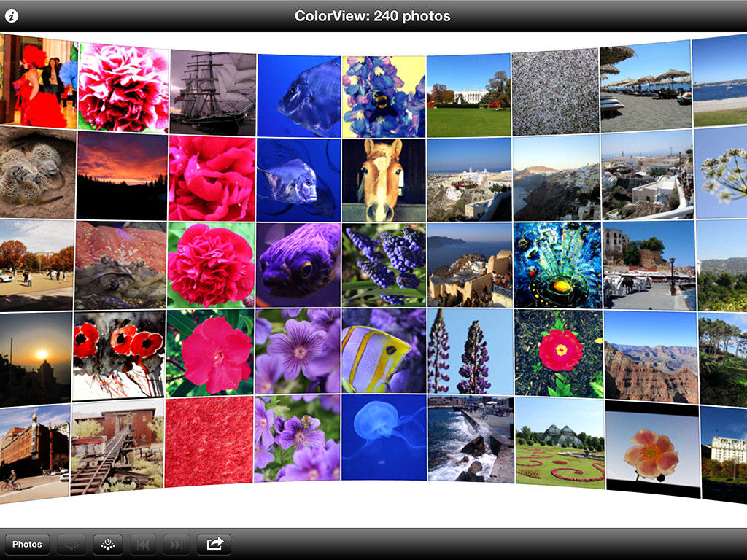Share the current view with the arrow icon
Viewport: 747px width, 560px height.
[214, 544]
